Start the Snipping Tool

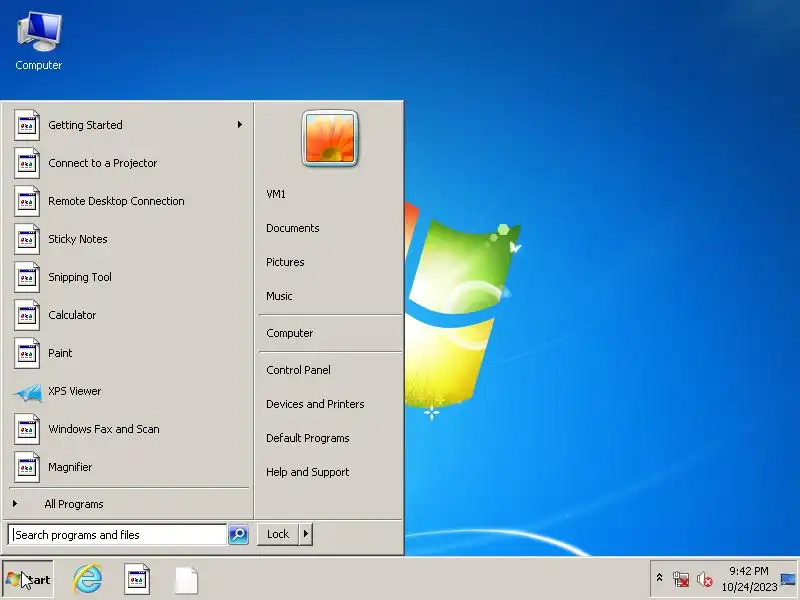pos(128,277)
